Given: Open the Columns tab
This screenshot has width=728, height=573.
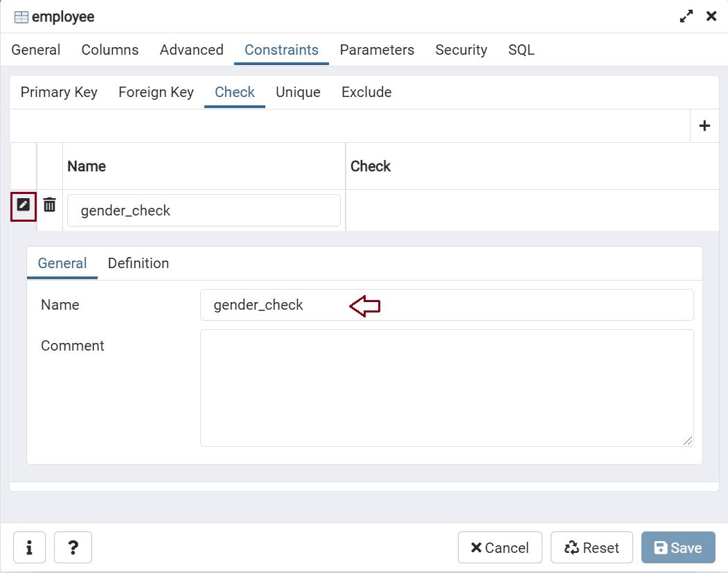Looking at the screenshot, I should point(109,50).
